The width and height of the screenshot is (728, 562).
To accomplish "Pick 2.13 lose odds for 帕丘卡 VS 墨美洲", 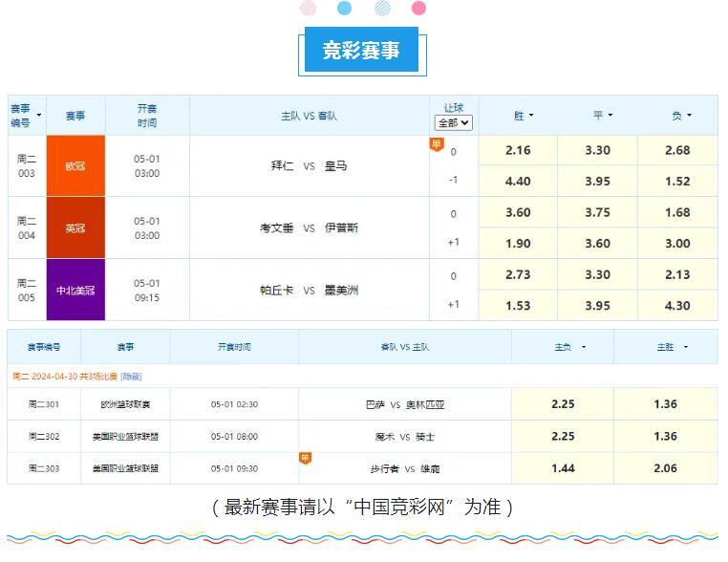I will [x=677, y=275].
